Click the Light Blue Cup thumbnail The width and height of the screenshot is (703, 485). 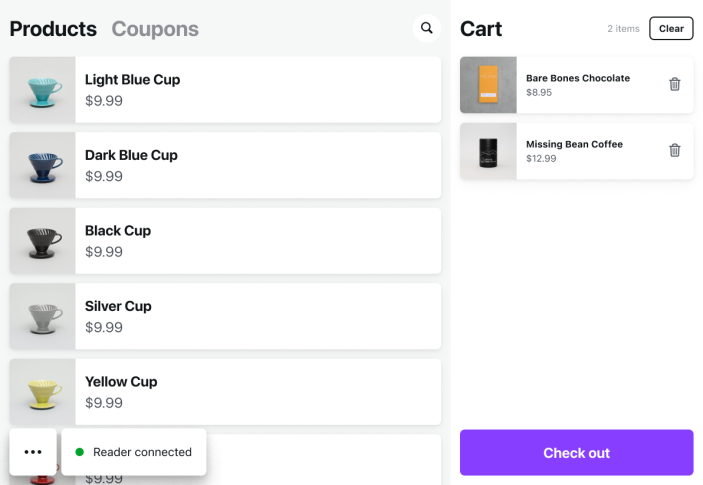tap(43, 90)
